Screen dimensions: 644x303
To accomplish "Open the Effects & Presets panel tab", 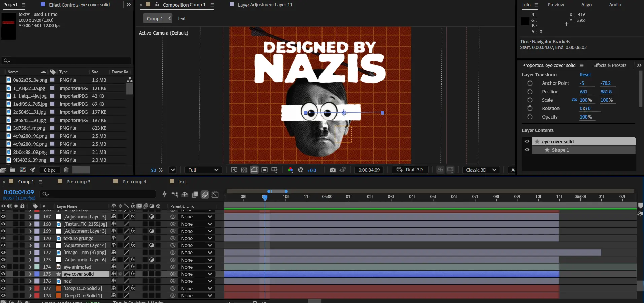I will [609, 65].
